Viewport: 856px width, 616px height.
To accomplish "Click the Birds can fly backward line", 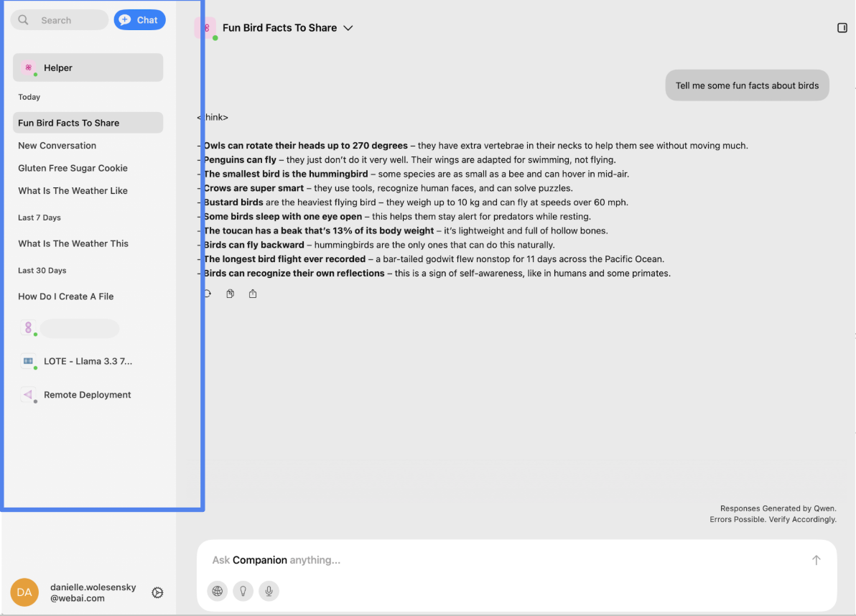I will tap(376, 245).
